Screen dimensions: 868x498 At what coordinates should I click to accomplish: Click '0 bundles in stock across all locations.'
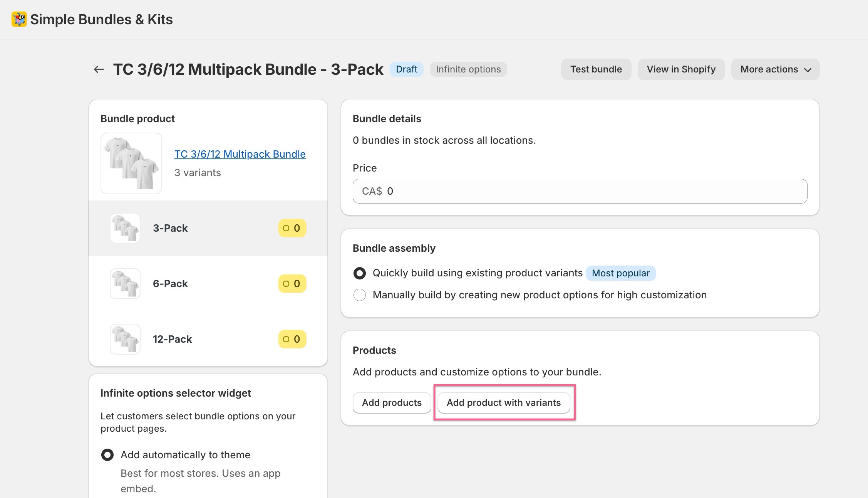tap(444, 140)
